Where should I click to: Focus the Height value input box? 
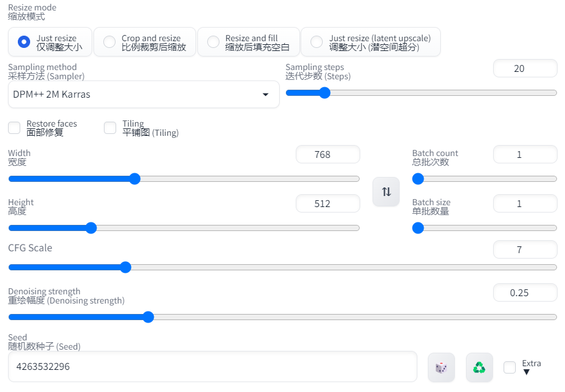pyautogui.click(x=328, y=204)
